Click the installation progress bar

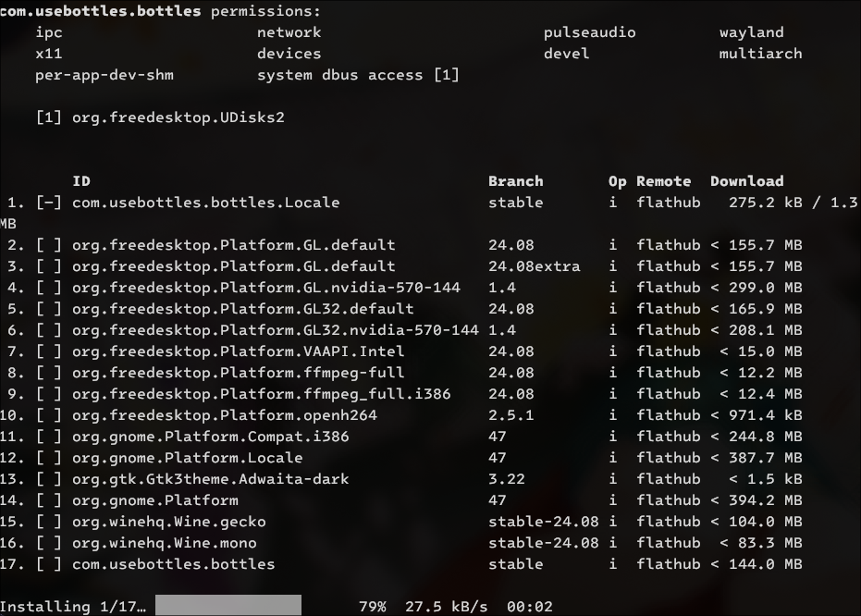click(228, 607)
